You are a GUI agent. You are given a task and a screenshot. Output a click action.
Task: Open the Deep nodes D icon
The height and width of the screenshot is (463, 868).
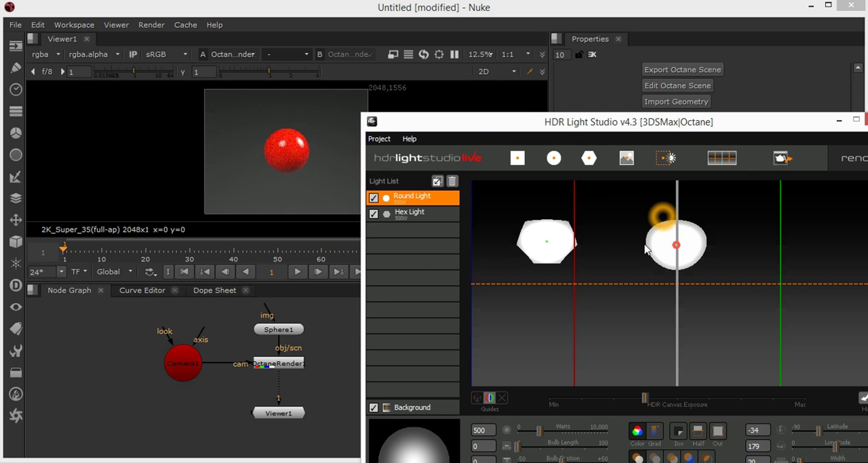tap(16, 285)
